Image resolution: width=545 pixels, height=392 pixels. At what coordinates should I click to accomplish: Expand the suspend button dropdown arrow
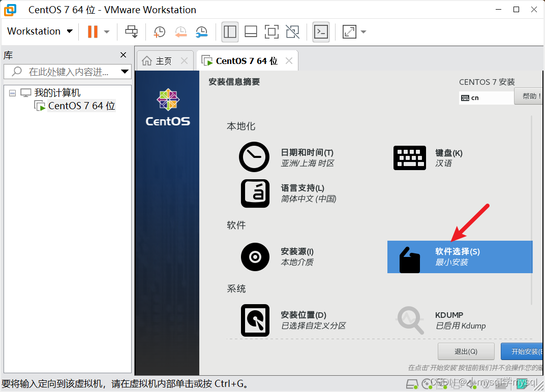(x=106, y=31)
